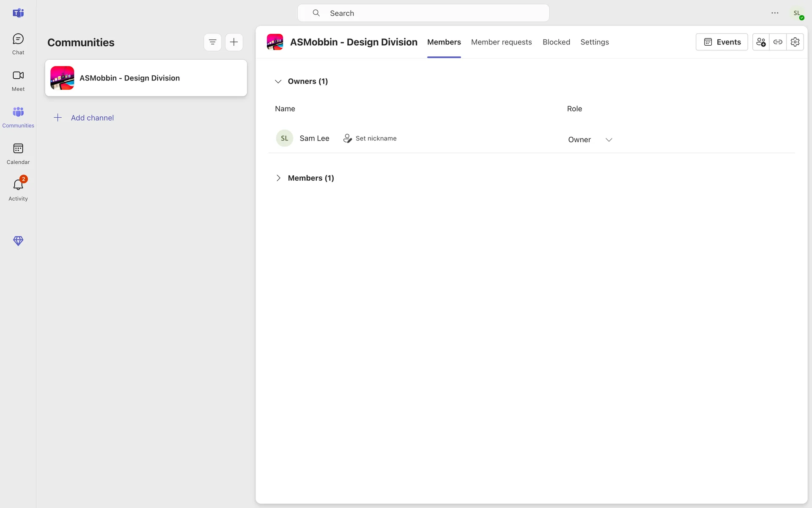Viewport: 812px width, 508px height.
Task: Click the invite members icon
Action: (760, 42)
